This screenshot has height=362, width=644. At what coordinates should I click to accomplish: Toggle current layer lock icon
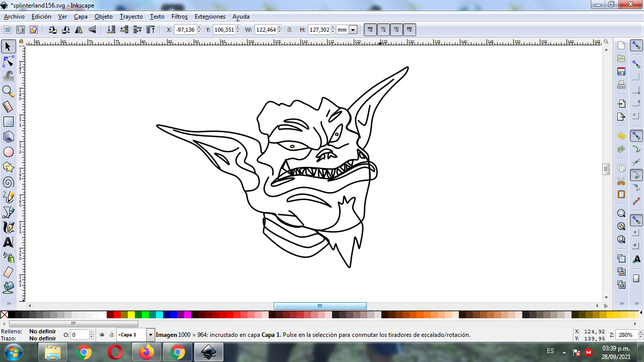[112, 335]
